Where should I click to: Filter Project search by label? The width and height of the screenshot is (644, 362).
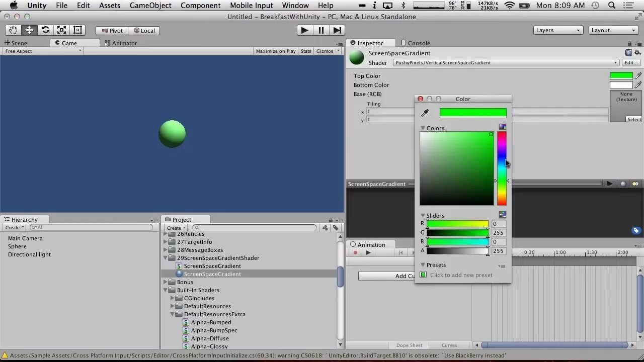click(336, 228)
